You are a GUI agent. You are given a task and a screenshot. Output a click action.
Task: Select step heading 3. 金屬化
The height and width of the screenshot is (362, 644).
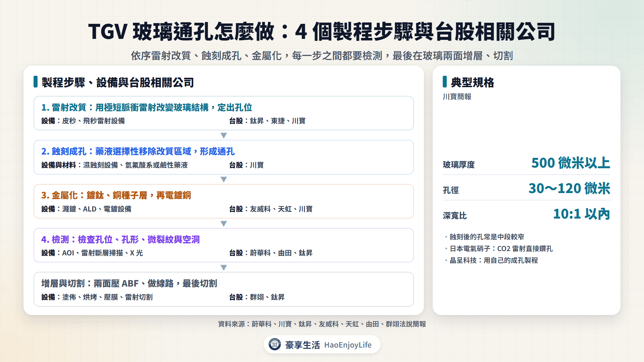click(116, 195)
